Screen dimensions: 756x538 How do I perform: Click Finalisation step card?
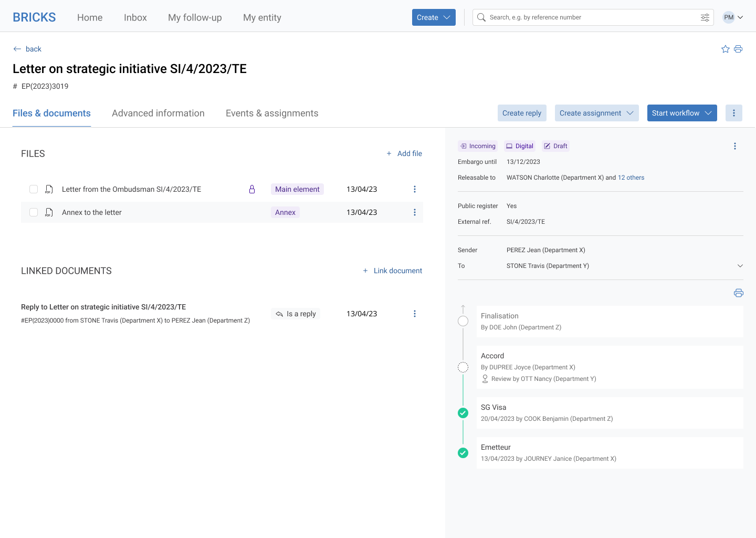click(x=610, y=321)
